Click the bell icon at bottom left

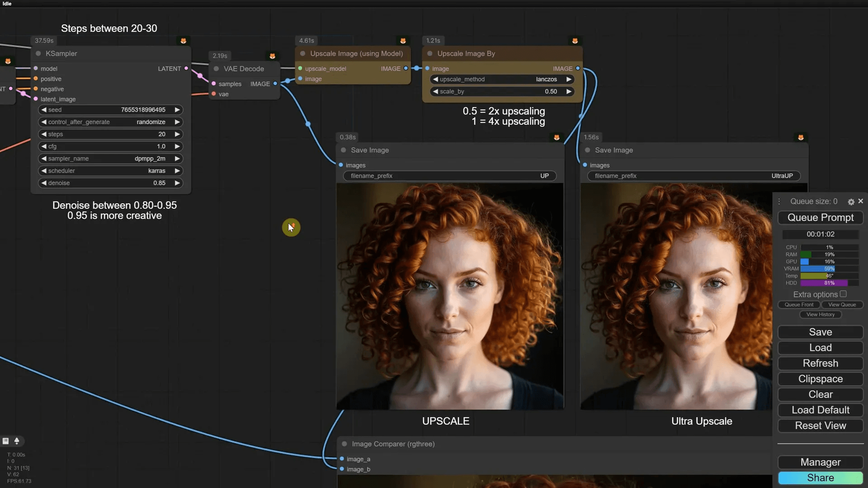point(17,441)
